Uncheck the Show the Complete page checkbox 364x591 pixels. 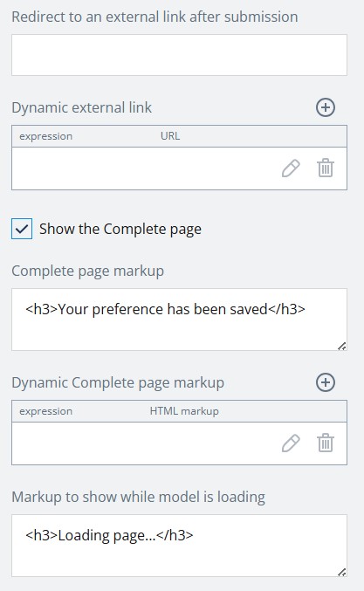point(22,229)
